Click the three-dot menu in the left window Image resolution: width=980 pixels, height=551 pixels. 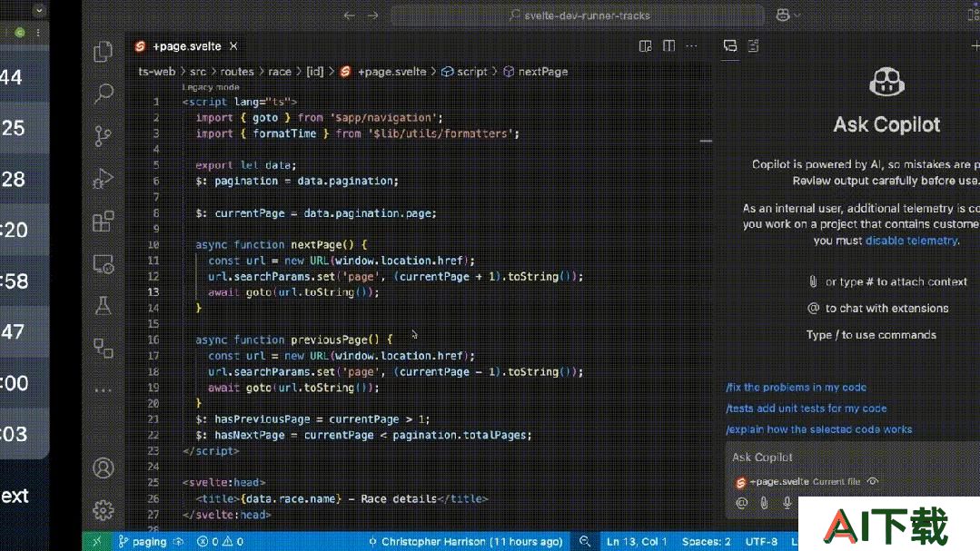click(39, 33)
